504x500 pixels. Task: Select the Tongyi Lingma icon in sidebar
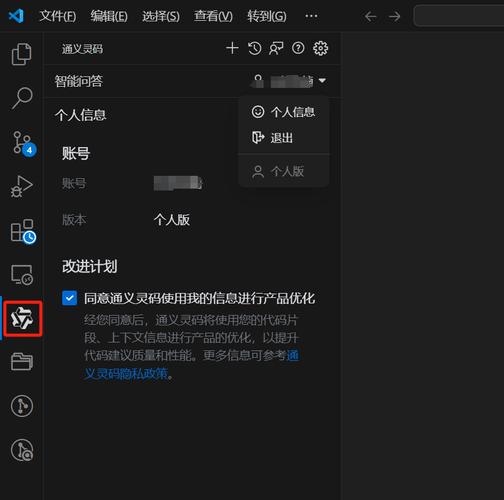[x=22, y=319]
